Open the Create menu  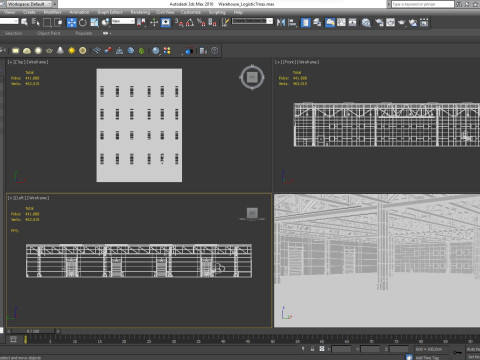pyautogui.click(x=29, y=12)
